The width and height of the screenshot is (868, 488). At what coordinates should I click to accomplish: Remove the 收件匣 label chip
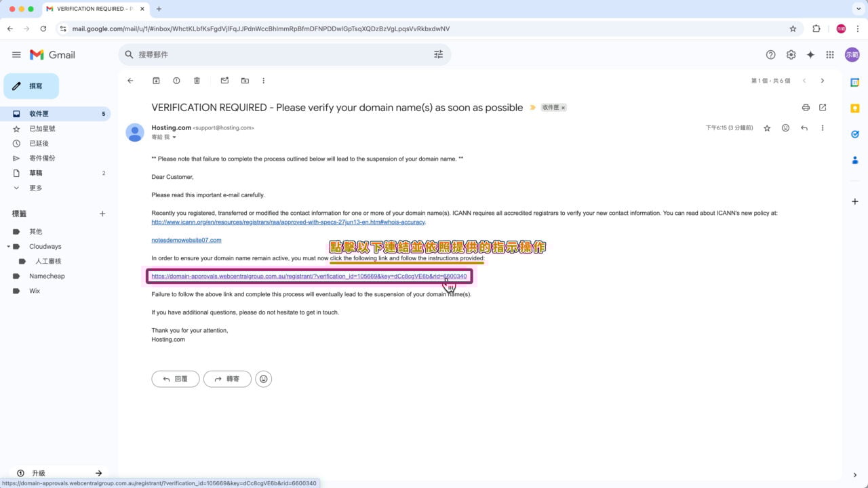(564, 107)
